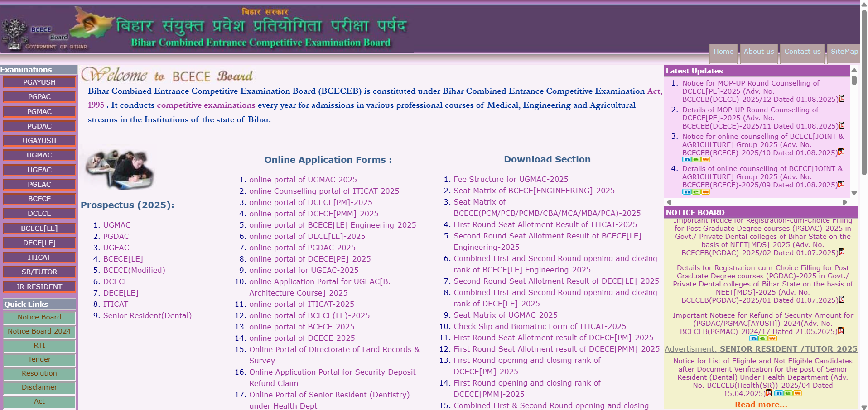Viewport: 868px width, 410px height.
Task: Select PGDAC examination button
Action: pos(39,126)
